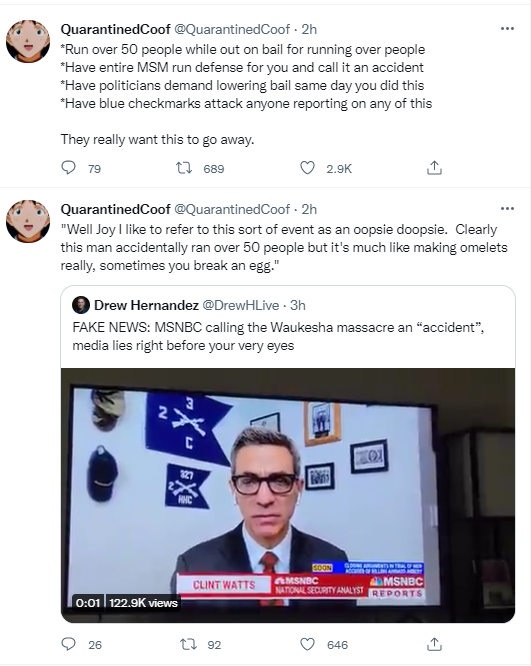Retweet the first tweet with 689 retweets

pos(184,168)
